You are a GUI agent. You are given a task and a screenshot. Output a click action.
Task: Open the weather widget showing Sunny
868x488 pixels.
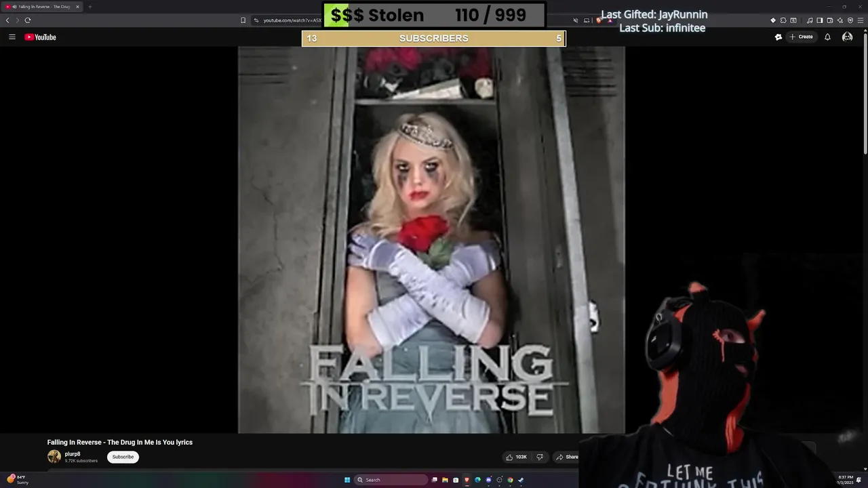point(17,479)
